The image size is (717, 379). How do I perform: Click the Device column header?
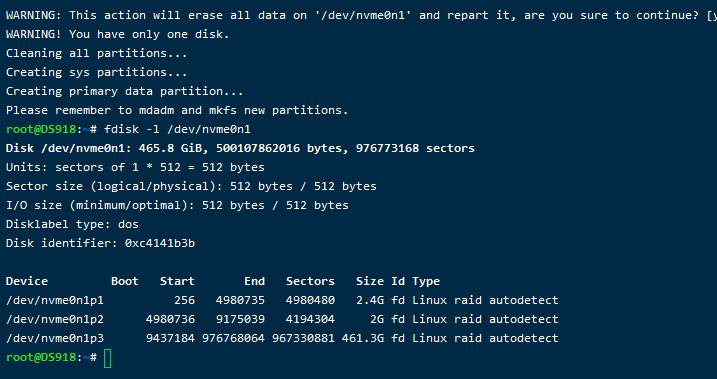coord(27,281)
